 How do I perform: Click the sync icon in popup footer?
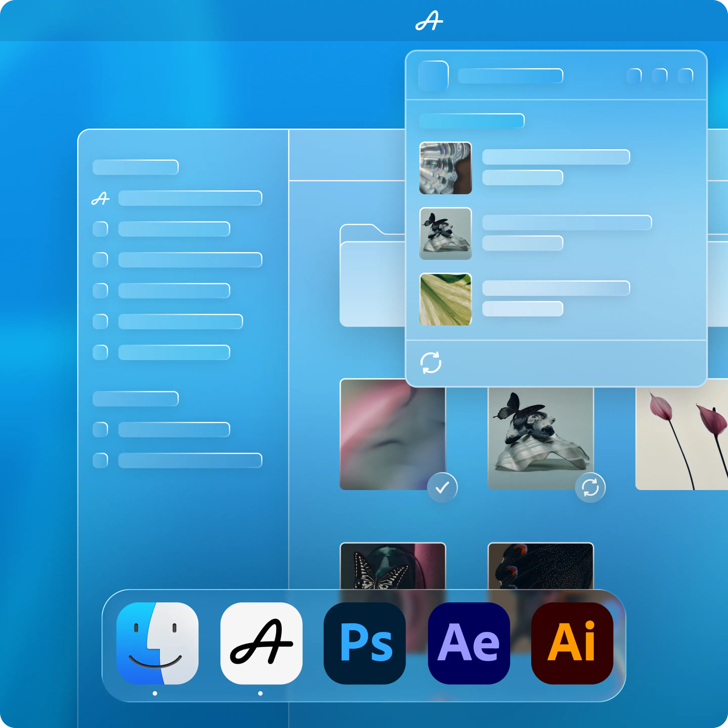(431, 362)
